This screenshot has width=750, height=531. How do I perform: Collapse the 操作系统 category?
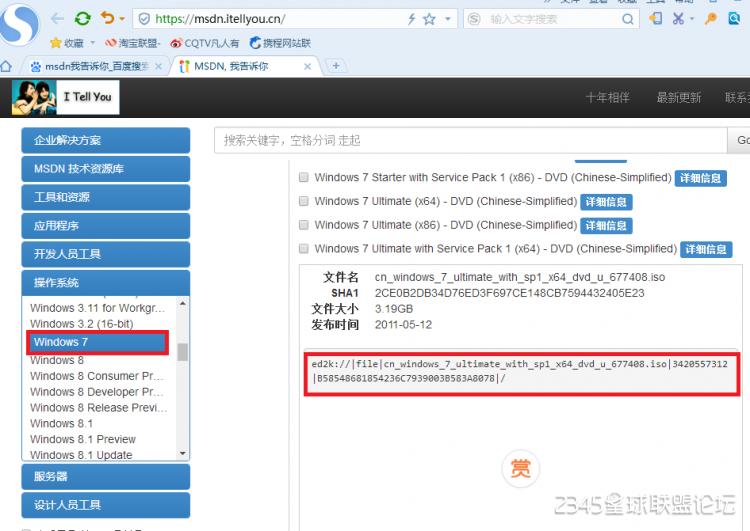(x=106, y=282)
